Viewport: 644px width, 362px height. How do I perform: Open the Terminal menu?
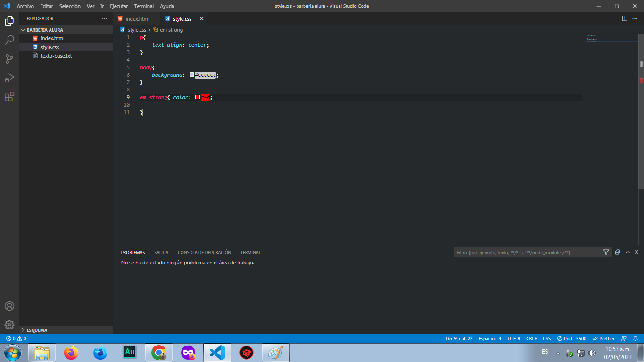[x=144, y=6]
